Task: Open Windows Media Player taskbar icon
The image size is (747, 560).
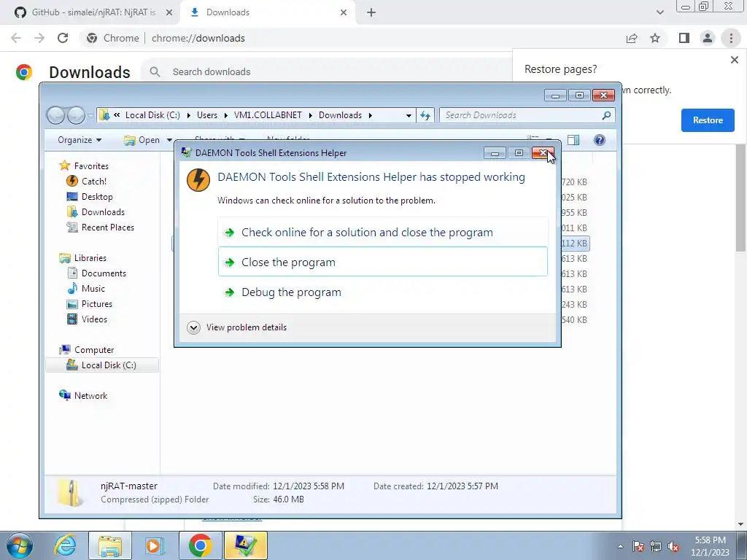Action: point(155,545)
